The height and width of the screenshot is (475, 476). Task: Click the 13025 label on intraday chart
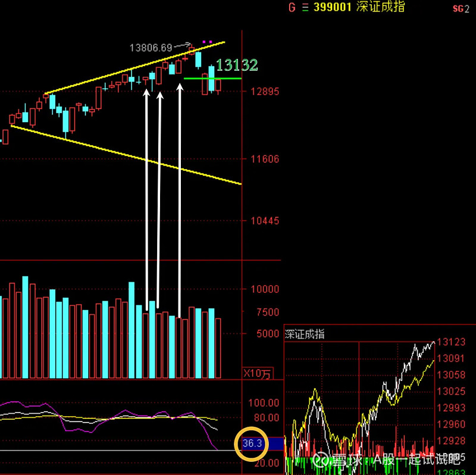[x=451, y=391]
